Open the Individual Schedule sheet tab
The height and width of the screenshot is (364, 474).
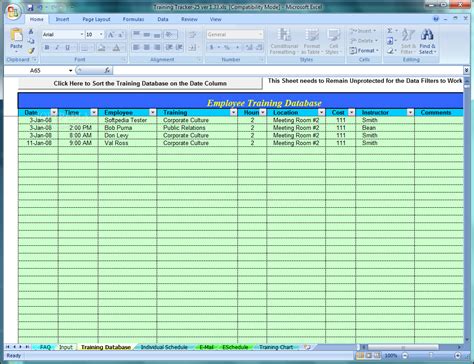tap(164, 347)
